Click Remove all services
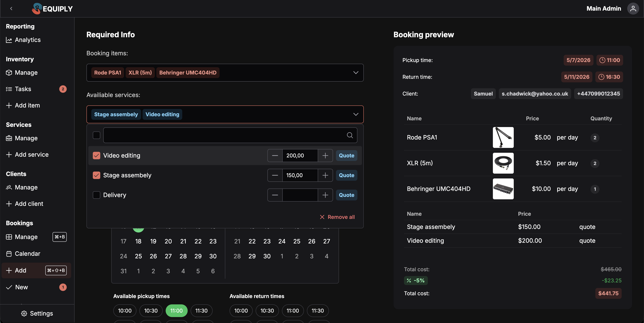This screenshot has height=323, width=644. (337, 217)
